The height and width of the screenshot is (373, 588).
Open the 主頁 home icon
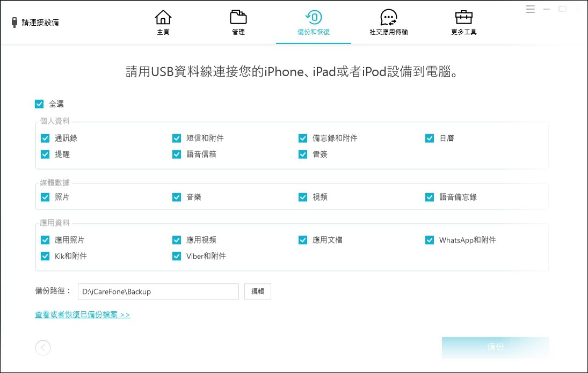(x=163, y=17)
